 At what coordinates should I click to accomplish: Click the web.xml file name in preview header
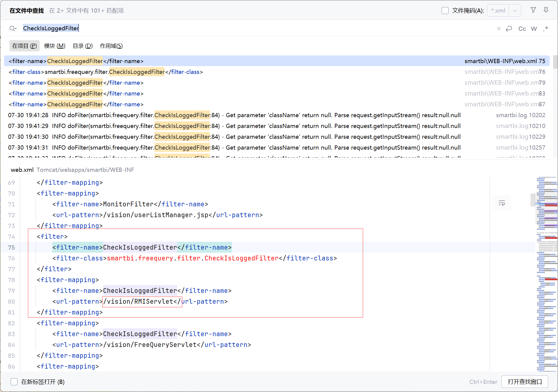pos(22,170)
